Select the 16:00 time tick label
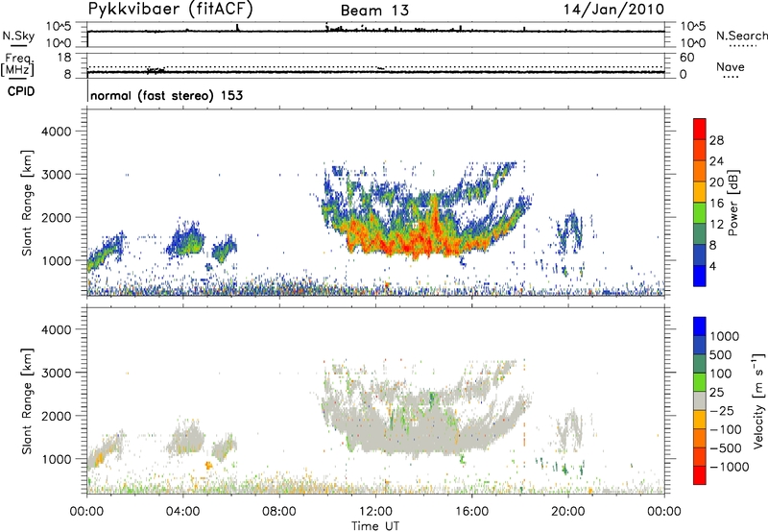This screenshot has height=532, width=768. [x=471, y=512]
